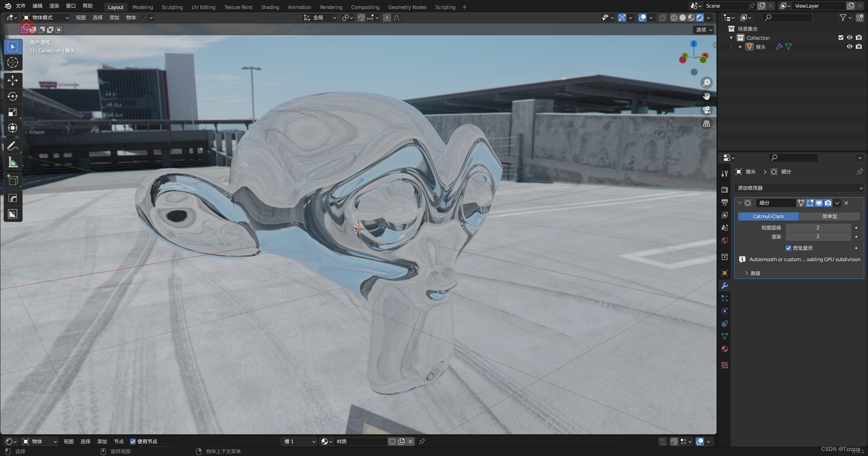Screen dimensions: 868x456
Task: Collapse the Collection item in the outliner
Action: tap(731, 38)
